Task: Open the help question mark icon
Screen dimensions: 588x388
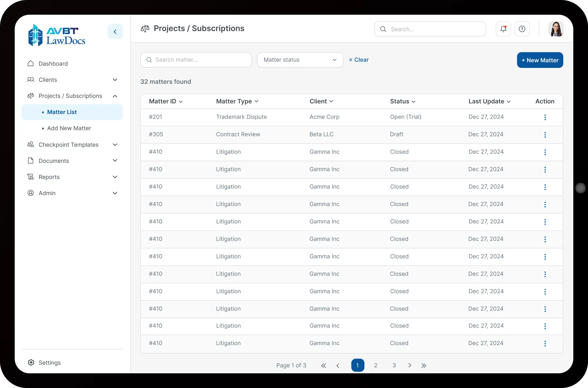Action: pyautogui.click(x=522, y=29)
